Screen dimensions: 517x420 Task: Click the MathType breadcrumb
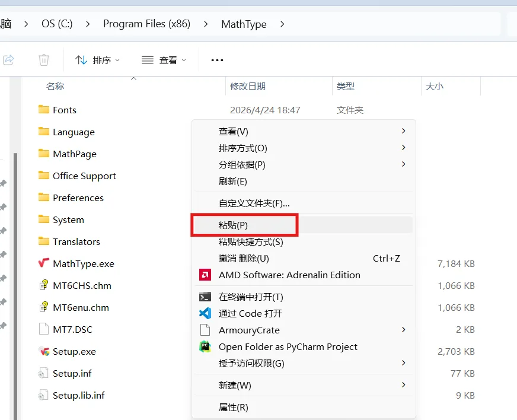tap(244, 24)
